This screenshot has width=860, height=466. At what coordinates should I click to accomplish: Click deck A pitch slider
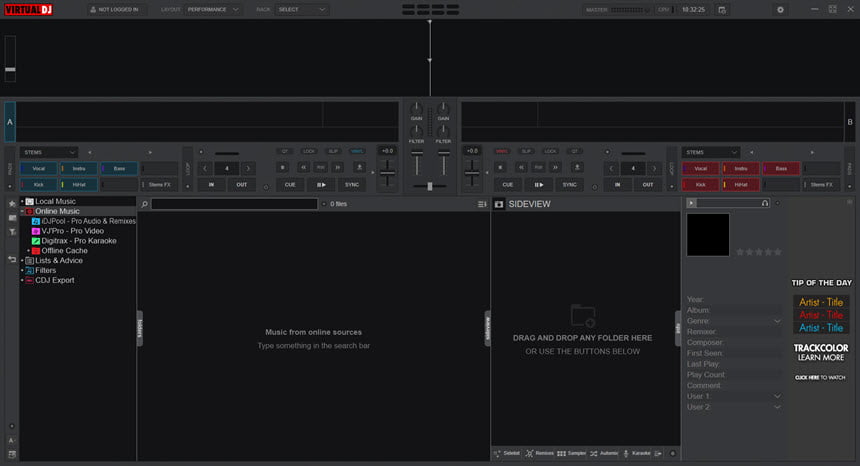(387, 173)
